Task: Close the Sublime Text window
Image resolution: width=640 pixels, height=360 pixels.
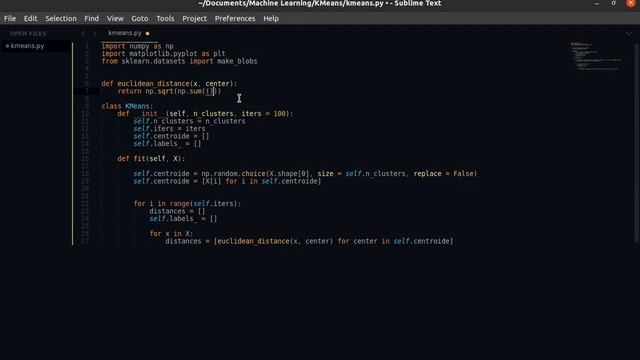Action: 631,3
